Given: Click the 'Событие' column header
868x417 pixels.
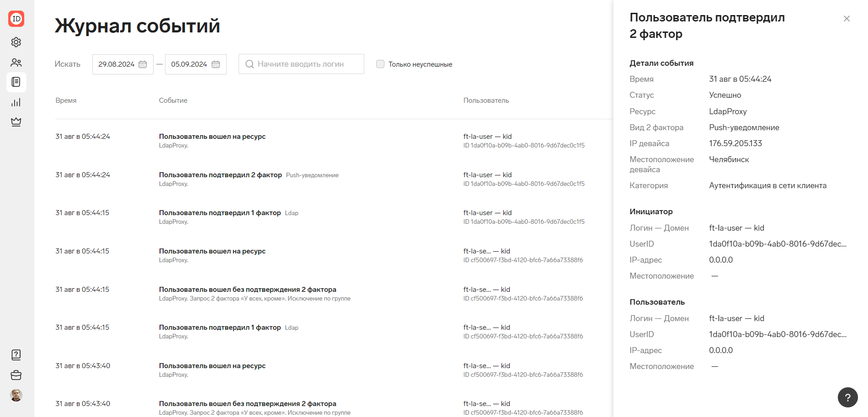Looking at the screenshot, I should [173, 100].
